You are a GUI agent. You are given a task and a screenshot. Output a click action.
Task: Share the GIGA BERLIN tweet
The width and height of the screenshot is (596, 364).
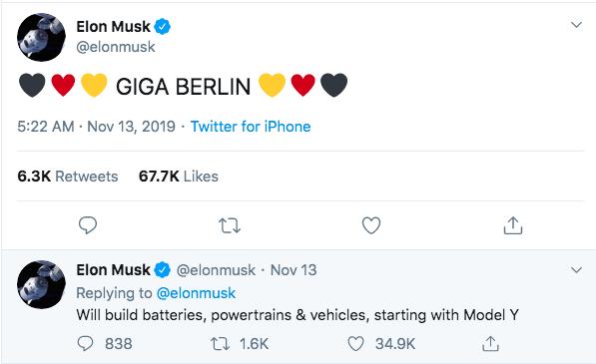click(513, 225)
